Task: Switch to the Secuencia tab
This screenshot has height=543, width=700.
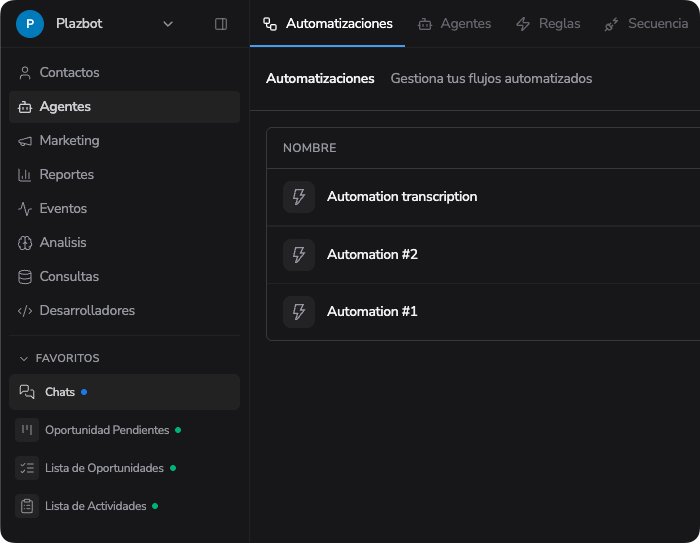Action: pos(647,24)
